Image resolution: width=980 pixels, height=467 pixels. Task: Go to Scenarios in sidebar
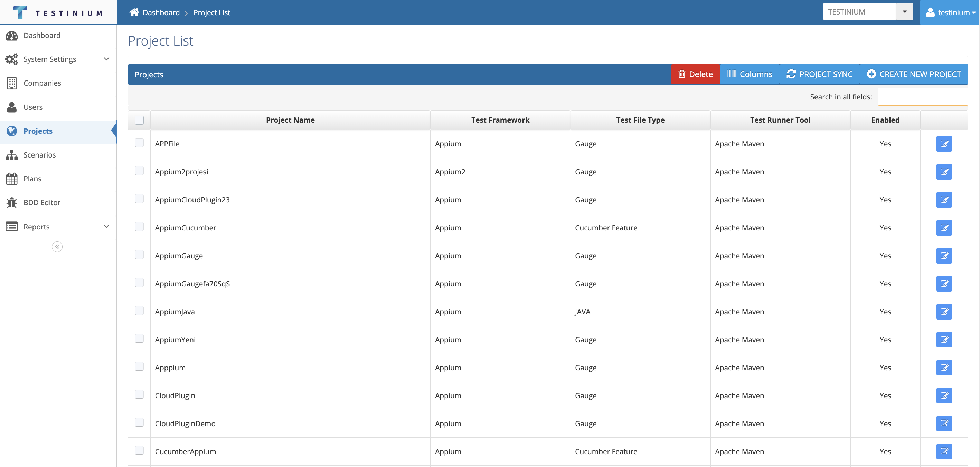click(39, 155)
